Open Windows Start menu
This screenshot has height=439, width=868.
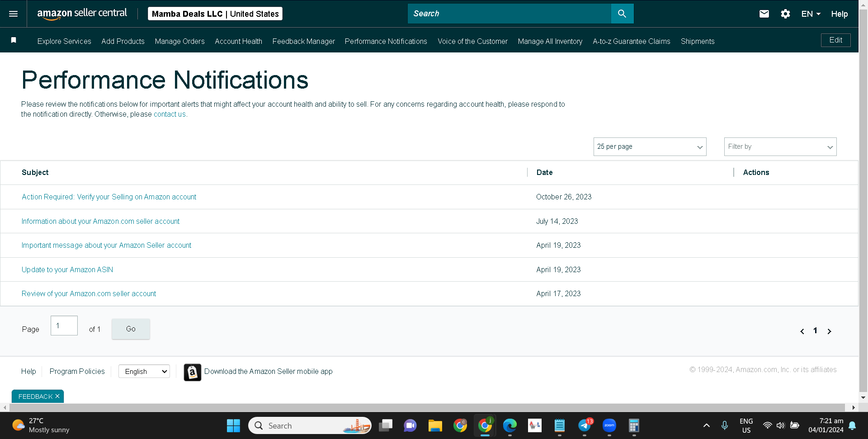[233, 425]
